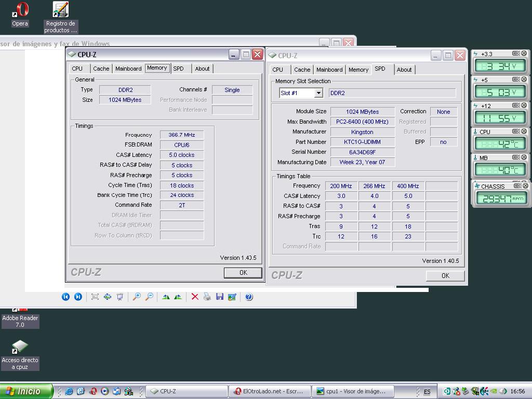Switch to Memory tab in the SPD-view CPU-Z window
The height and width of the screenshot is (399, 532).
pos(358,70)
